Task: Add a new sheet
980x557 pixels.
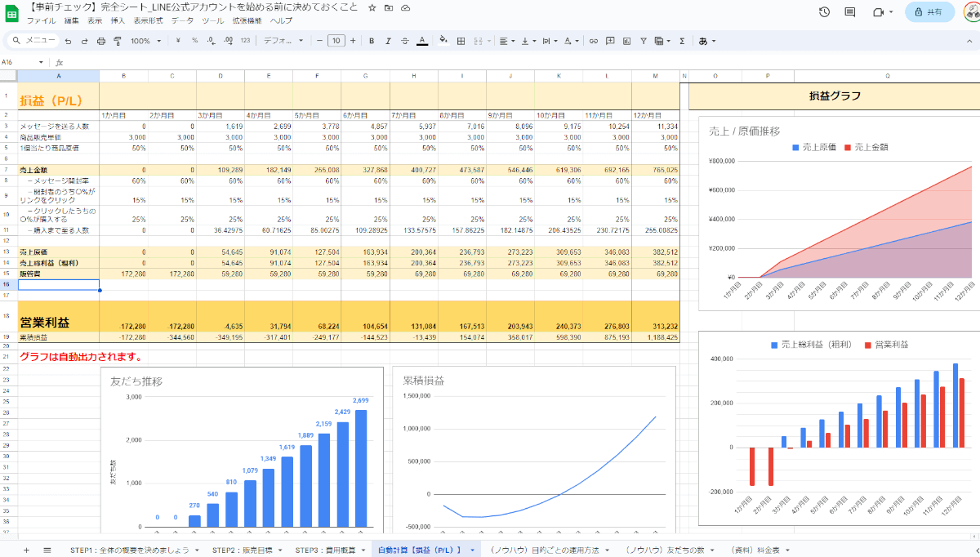Action: point(26,550)
